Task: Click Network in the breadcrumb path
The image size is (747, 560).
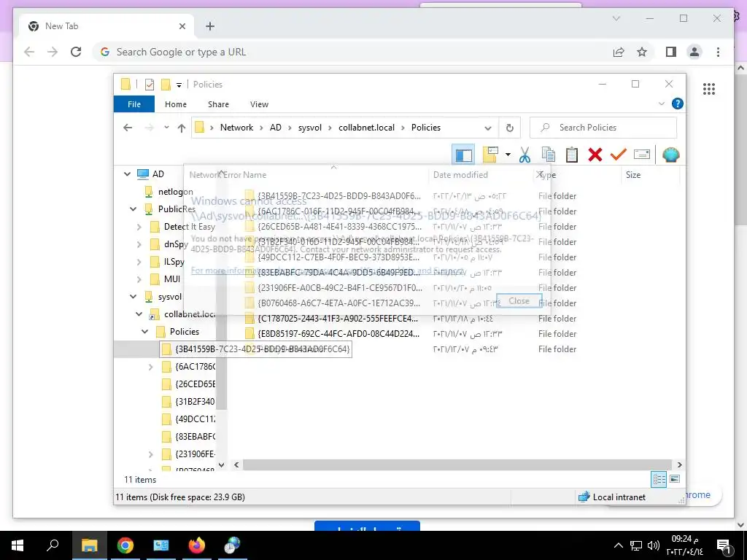Action: [236, 128]
